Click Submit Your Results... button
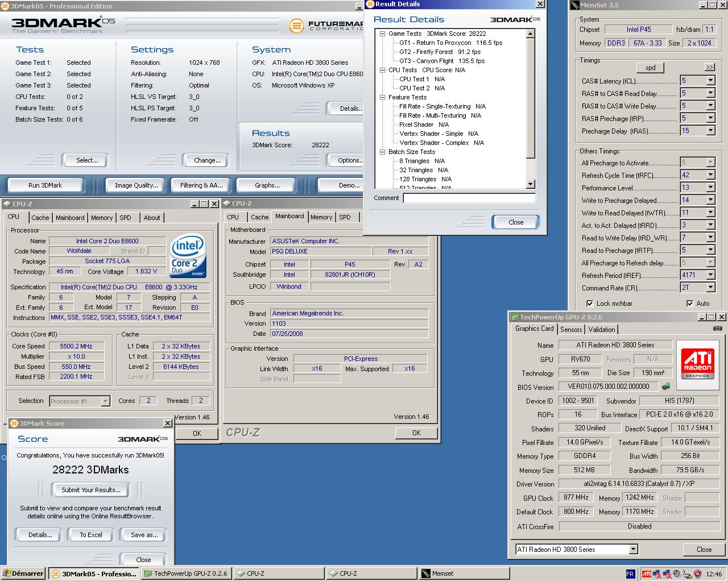The image size is (728, 582). [91, 490]
